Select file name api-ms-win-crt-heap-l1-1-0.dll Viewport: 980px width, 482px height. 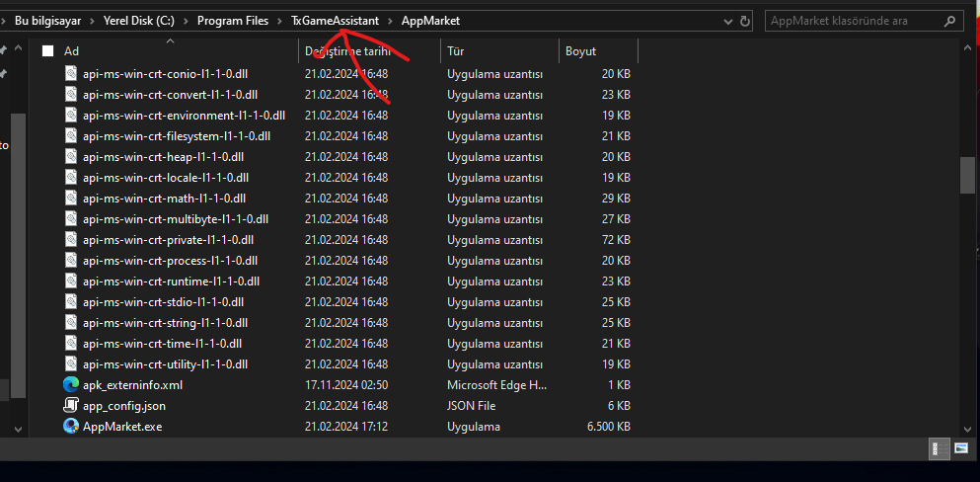(x=163, y=156)
